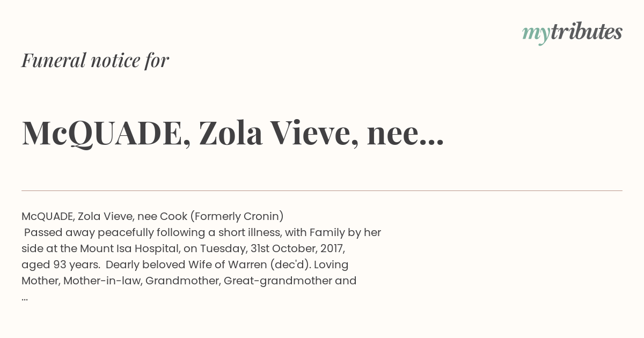644x338 pixels.
Task: Click the "tributes" word in the logo
Action: [x=587, y=32]
